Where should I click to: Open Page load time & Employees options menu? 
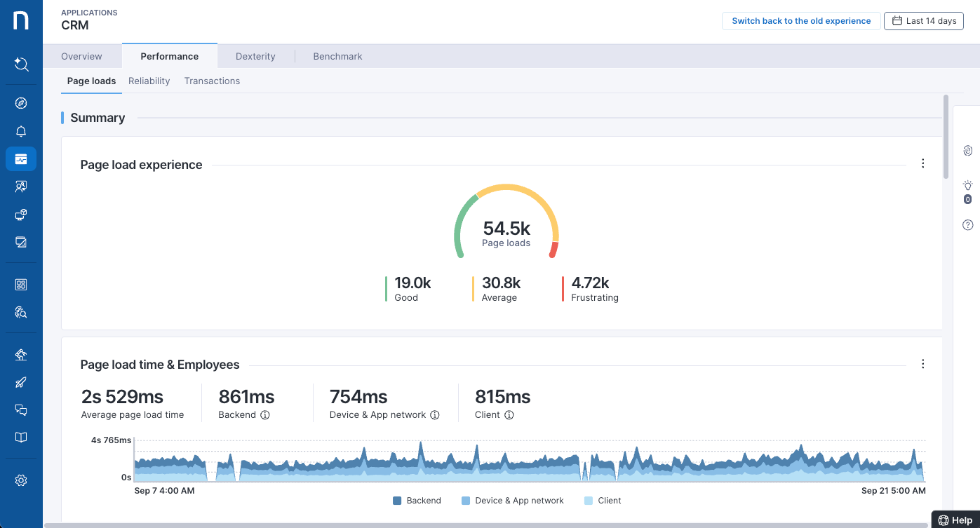tap(922, 364)
